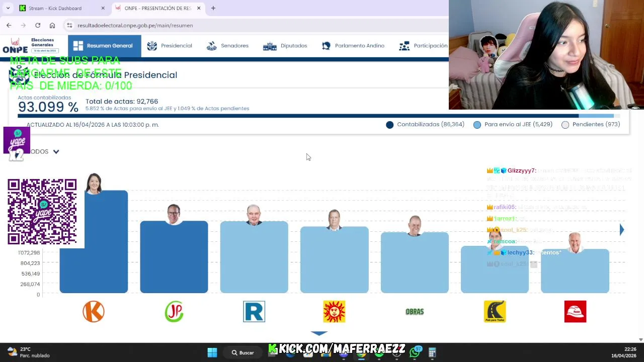Viewport: 644px width, 362px height.
Task: Select the blue R party logo
Action: [254, 312]
